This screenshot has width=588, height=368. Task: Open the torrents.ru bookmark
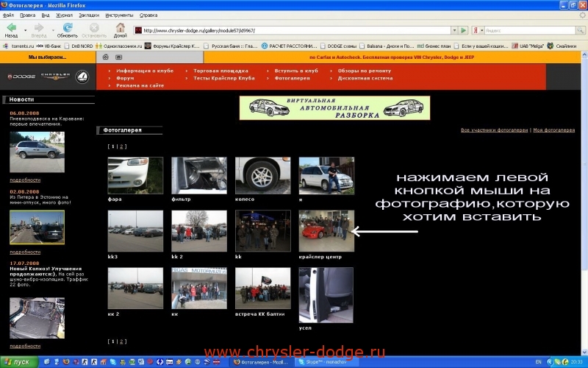pyautogui.click(x=18, y=46)
